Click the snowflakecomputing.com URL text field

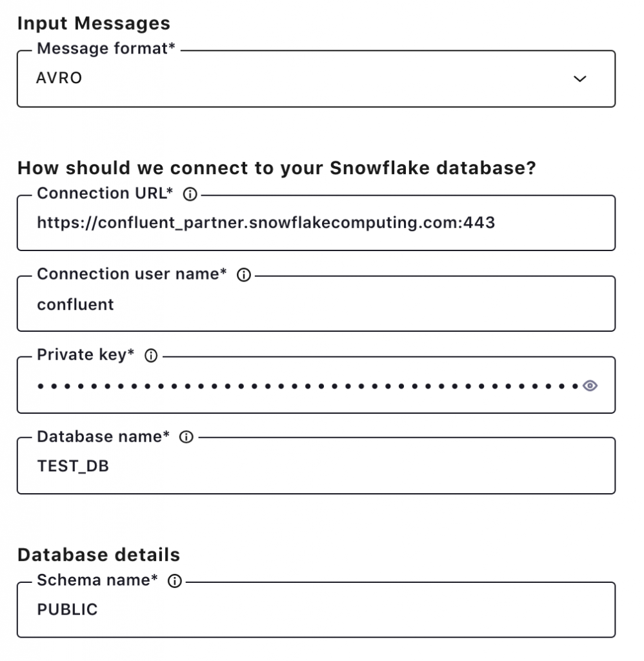[x=266, y=223]
